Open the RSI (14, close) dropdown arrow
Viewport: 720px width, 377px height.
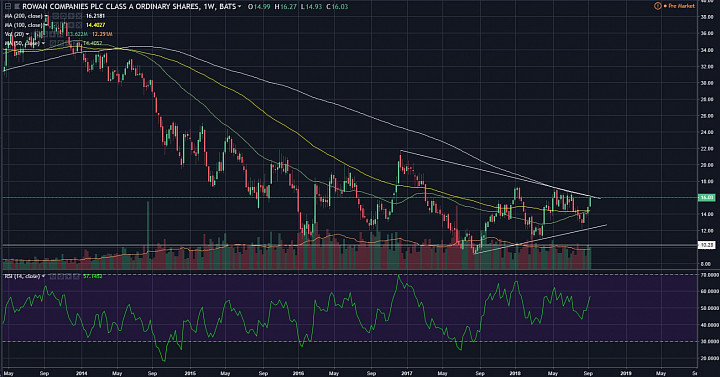pyautogui.click(x=43, y=276)
